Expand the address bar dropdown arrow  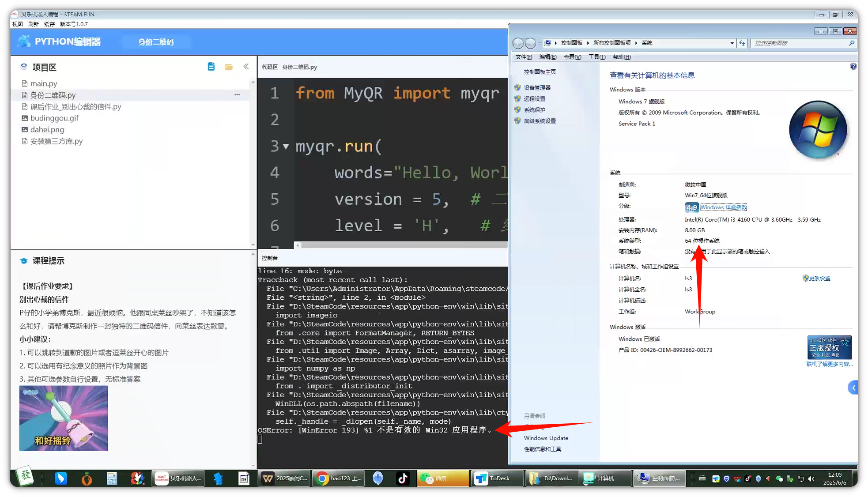(x=732, y=43)
